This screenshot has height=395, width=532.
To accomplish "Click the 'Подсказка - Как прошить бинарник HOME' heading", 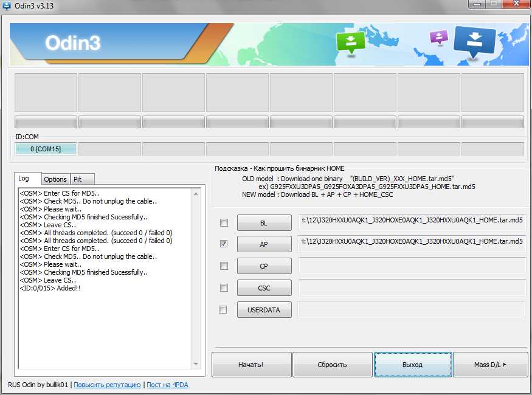I will coord(280,168).
